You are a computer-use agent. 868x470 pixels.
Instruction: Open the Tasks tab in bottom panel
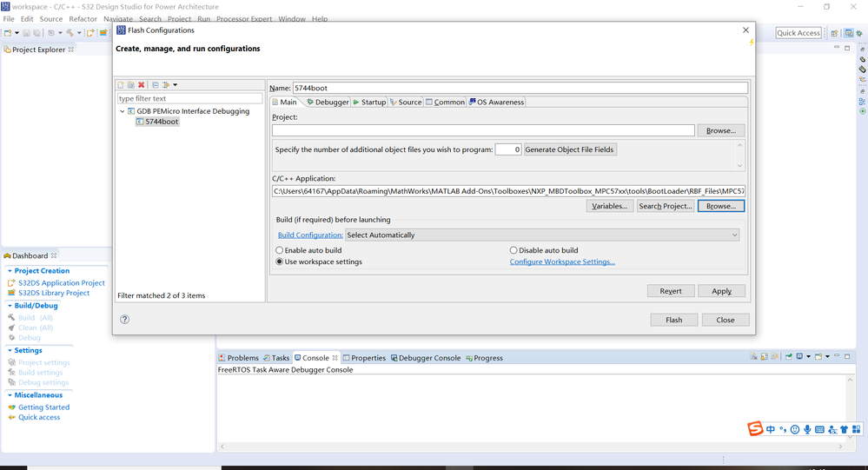[x=276, y=358]
